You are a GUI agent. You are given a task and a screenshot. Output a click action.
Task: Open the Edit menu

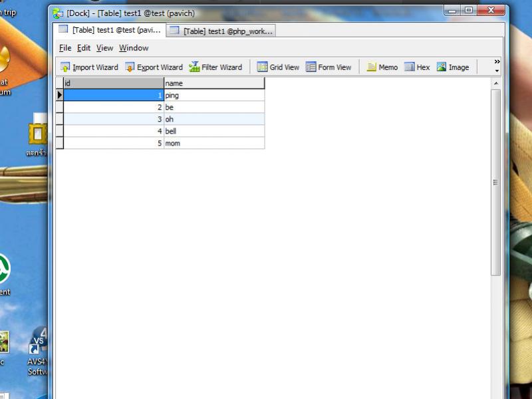click(84, 48)
